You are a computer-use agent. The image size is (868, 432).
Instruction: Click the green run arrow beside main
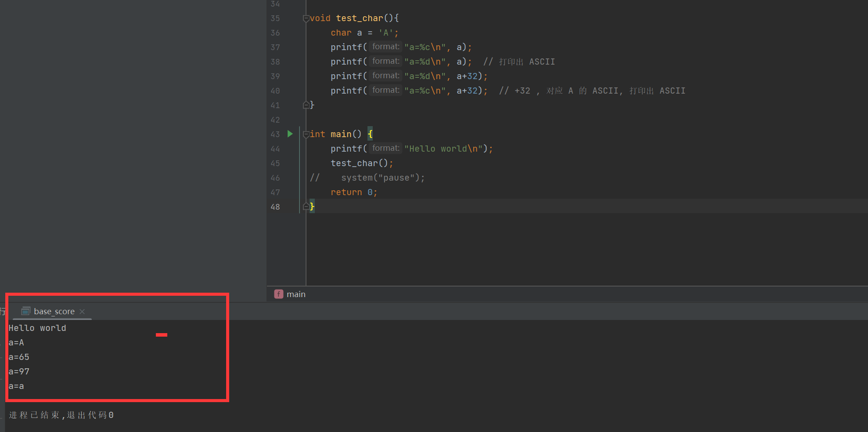tap(290, 134)
